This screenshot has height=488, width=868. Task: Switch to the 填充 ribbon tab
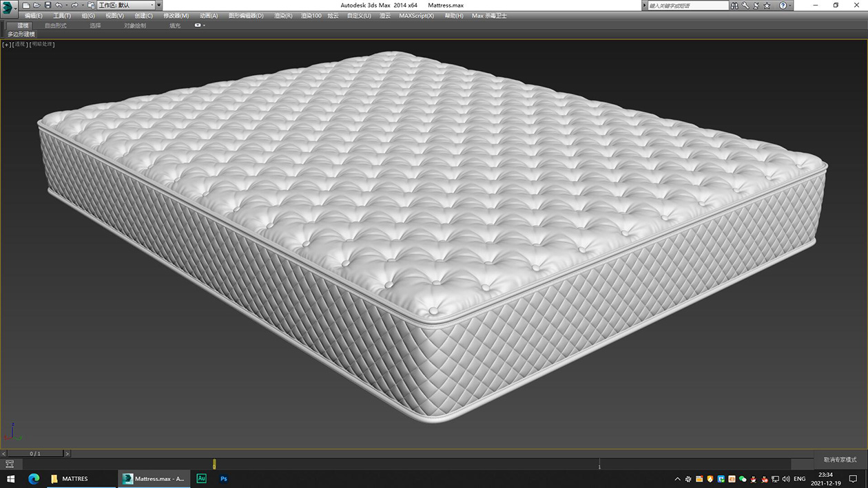tap(175, 25)
